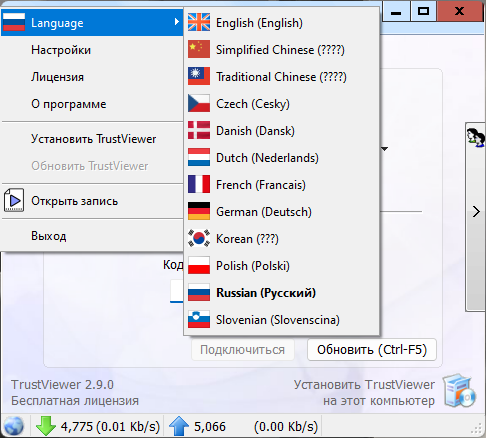Choose the Korean flag icon
Screen dimensions: 486x438
click(199, 238)
